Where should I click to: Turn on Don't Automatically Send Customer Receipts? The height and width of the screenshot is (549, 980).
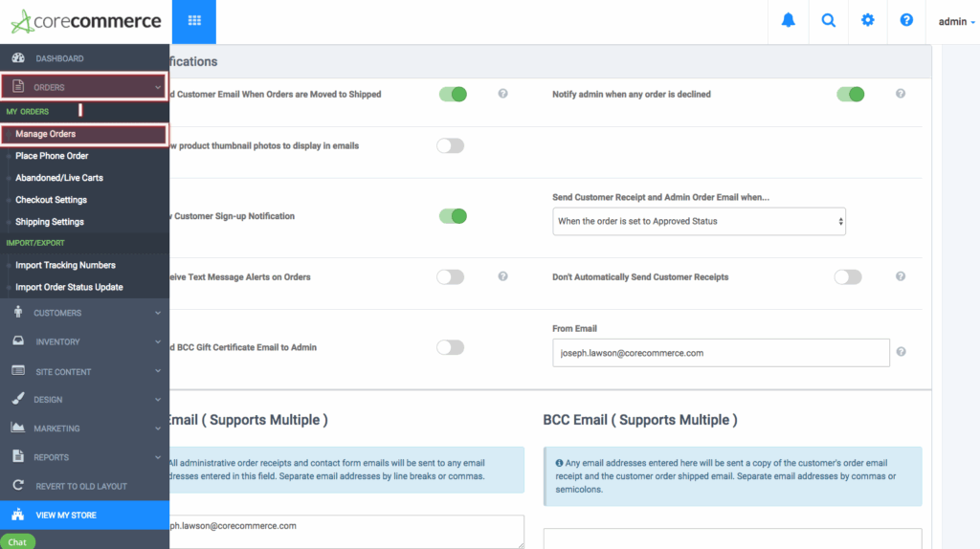pos(848,276)
